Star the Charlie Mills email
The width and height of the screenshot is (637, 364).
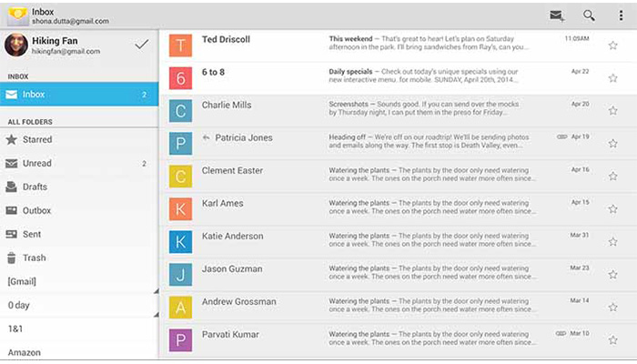(x=613, y=110)
